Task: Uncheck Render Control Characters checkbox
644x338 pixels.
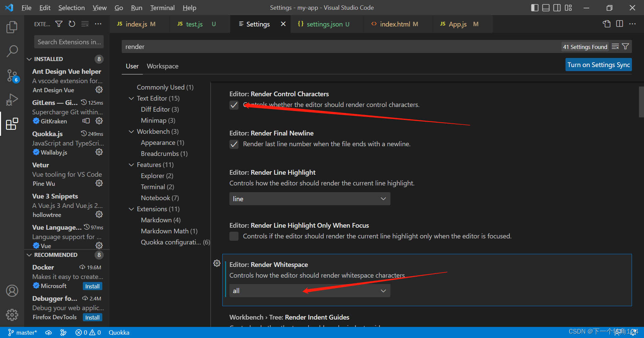Action: click(234, 105)
